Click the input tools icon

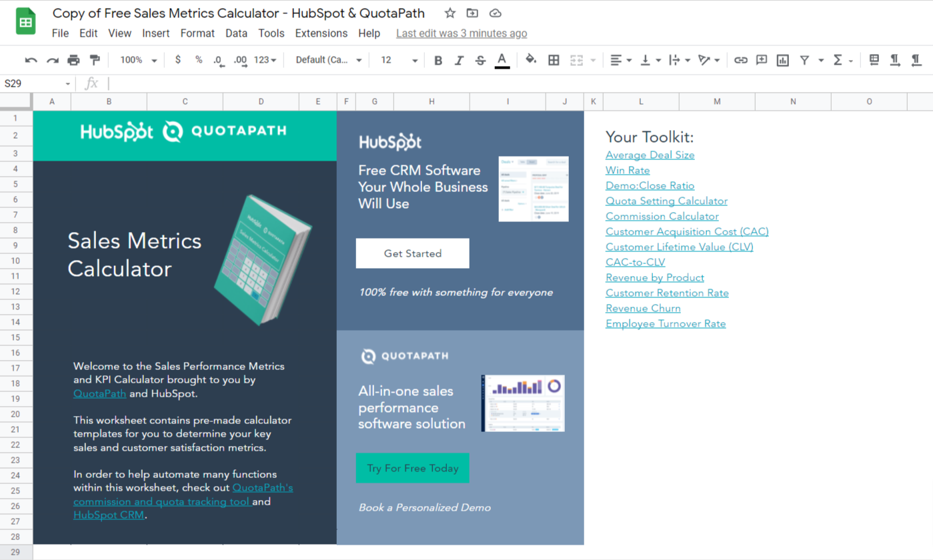[x=874, y=60]
